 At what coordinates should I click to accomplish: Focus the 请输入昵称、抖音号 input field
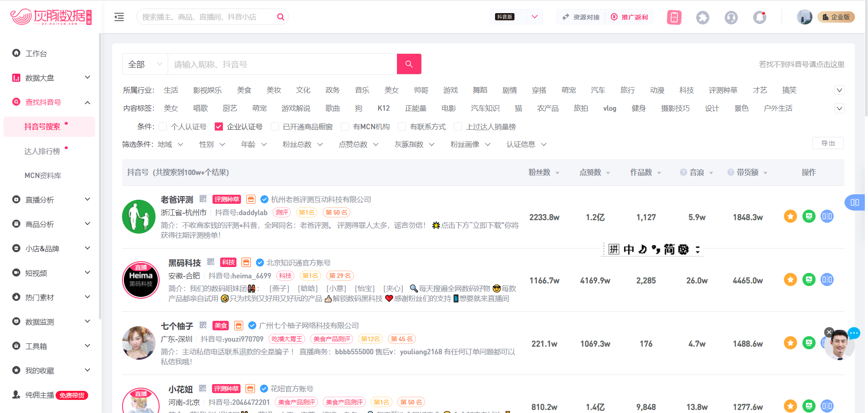[283, 64]
